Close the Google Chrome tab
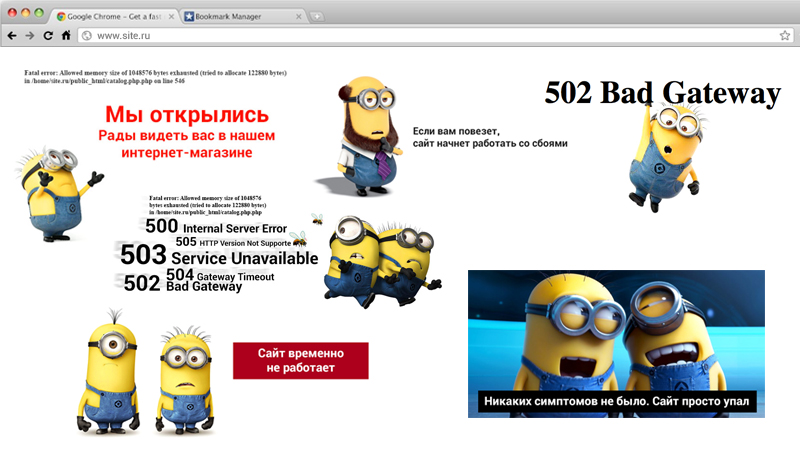Image resolution: width=800 pixels, height=450 pixels. (x=171, y=16)
